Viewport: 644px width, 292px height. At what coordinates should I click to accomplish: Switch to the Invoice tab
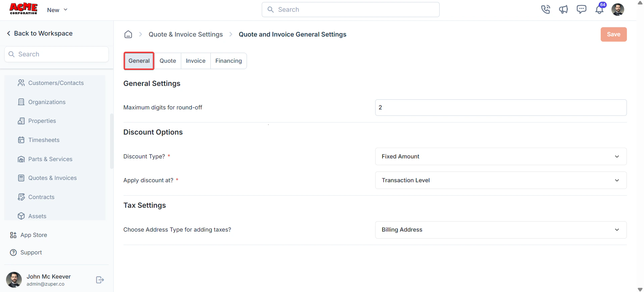click(196, 61)
